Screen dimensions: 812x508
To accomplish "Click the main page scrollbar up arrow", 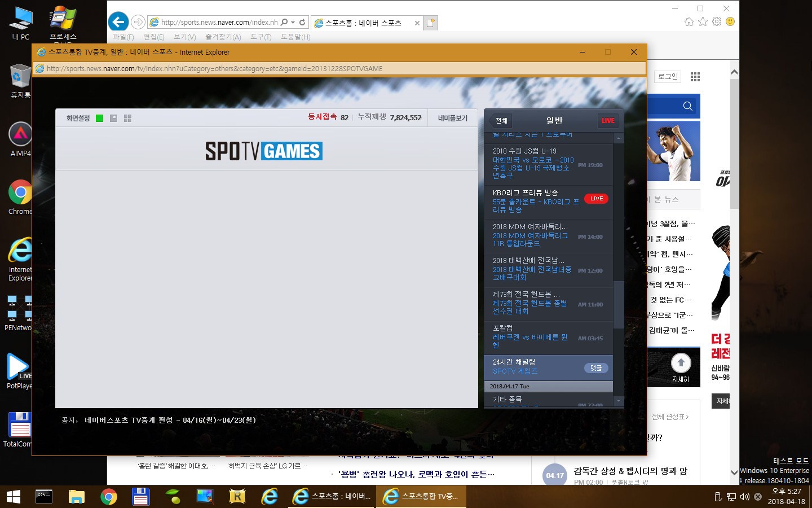I will pyautogui.click(x=734, y=72).
